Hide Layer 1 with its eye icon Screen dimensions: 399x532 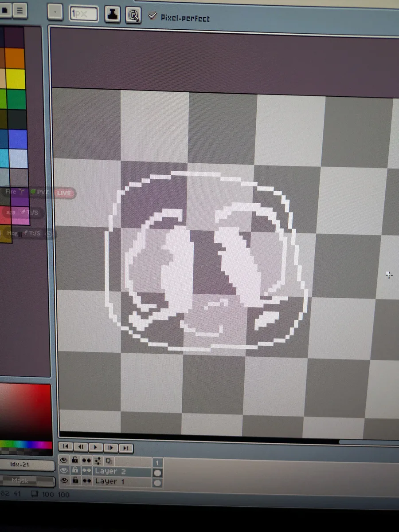(64, 481)
